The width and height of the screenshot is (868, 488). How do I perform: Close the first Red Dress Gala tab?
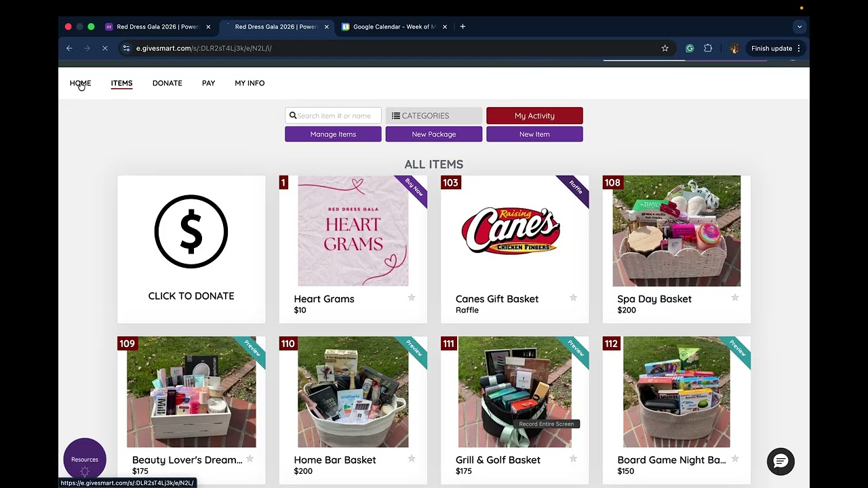click(x=208, y=26)
